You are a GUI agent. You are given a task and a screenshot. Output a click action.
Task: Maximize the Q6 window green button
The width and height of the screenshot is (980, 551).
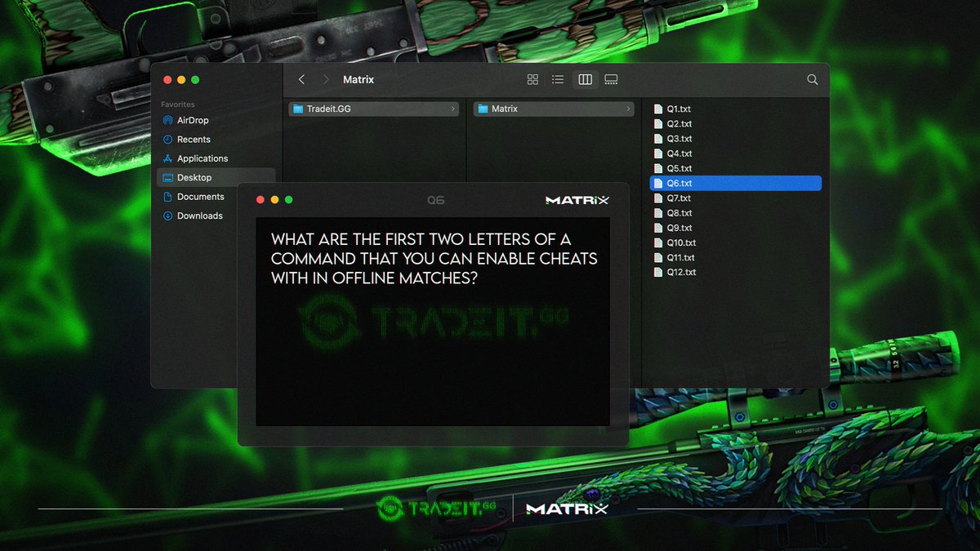[288, 200]
